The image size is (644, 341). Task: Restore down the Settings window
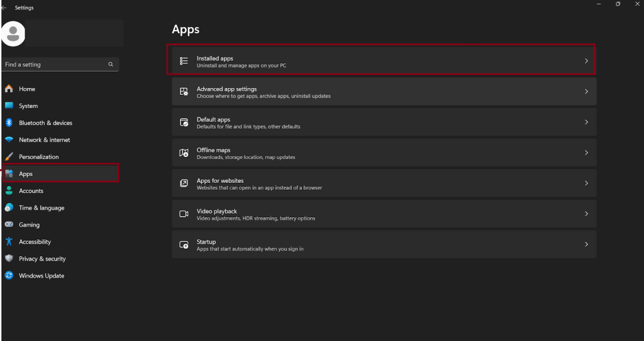tap(618, 4)
